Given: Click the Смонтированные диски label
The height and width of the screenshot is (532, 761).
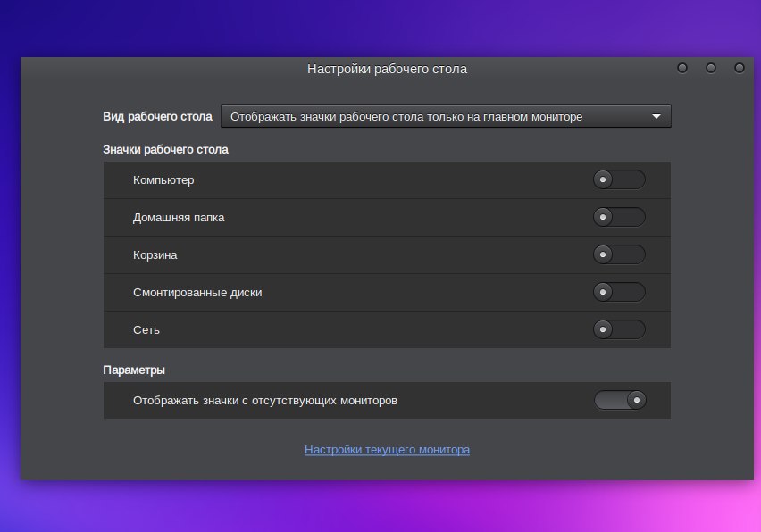Looking at the screenshot, I should coord(197,293).
